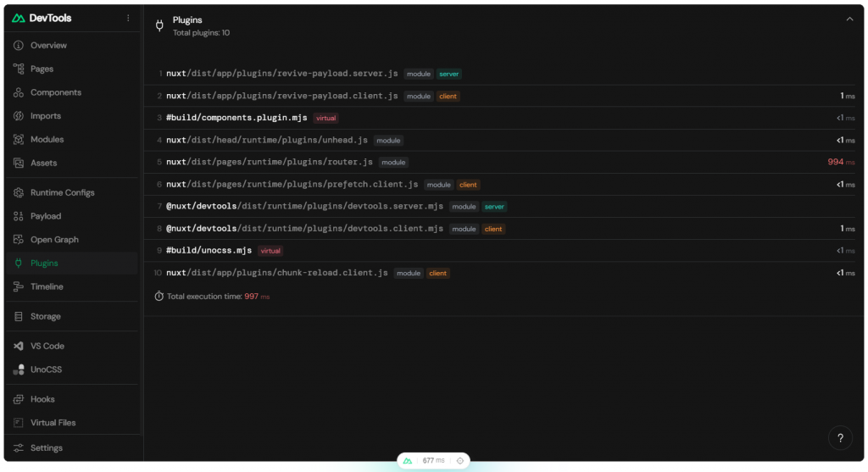
Task: Click the Virtual Files icon in sidebar
Action: [x=19, y=423]
